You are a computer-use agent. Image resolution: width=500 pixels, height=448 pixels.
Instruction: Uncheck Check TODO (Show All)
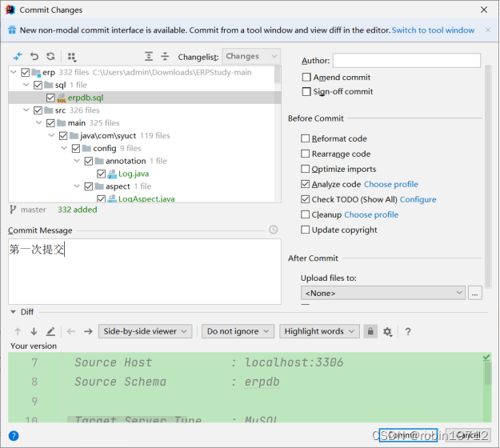click(x=305, y=199)
